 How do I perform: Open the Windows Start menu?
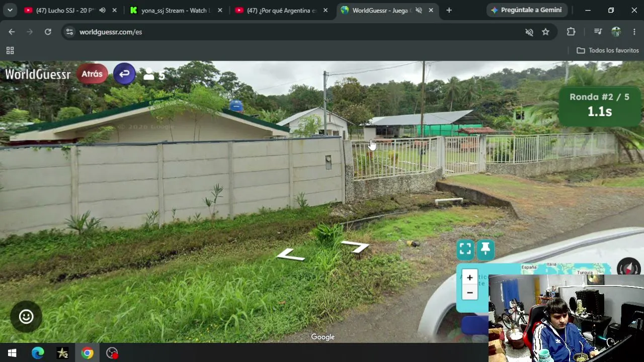point(12,353)
